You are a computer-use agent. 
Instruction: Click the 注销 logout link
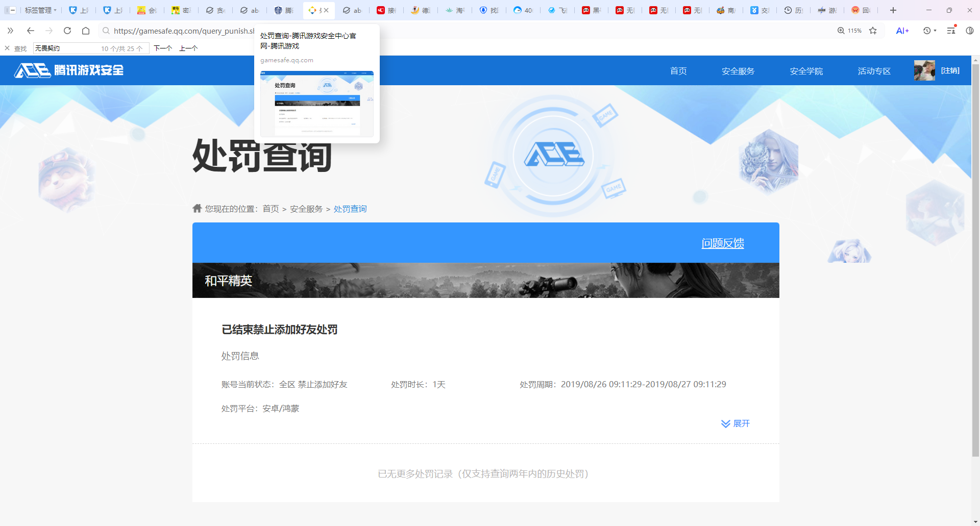click(x=950, y=70)
